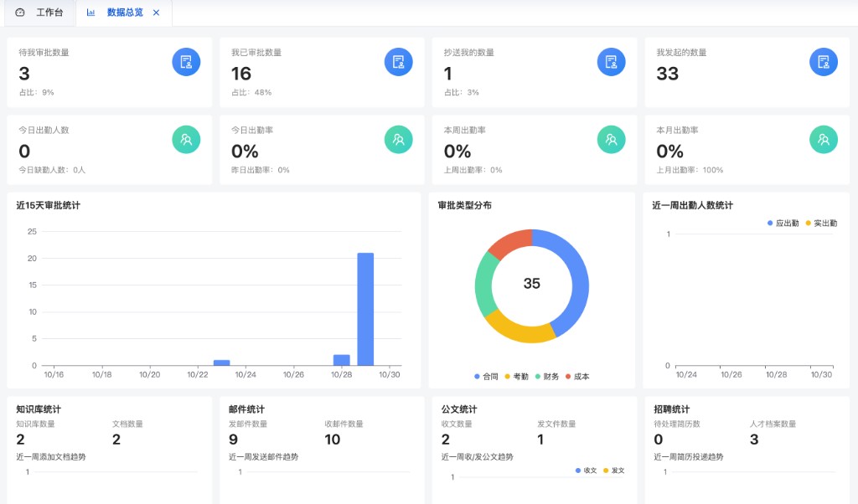This screenshot has height=504, width=858.
Task: Click the 我已审批数量 value 16
Action: point(241,74)
